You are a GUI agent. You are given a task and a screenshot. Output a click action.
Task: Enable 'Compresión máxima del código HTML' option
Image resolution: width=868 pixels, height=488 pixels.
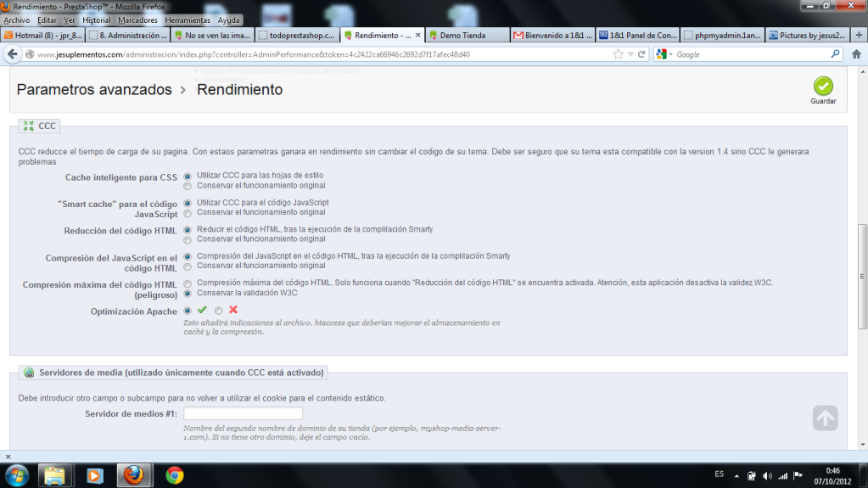point(188,283)
